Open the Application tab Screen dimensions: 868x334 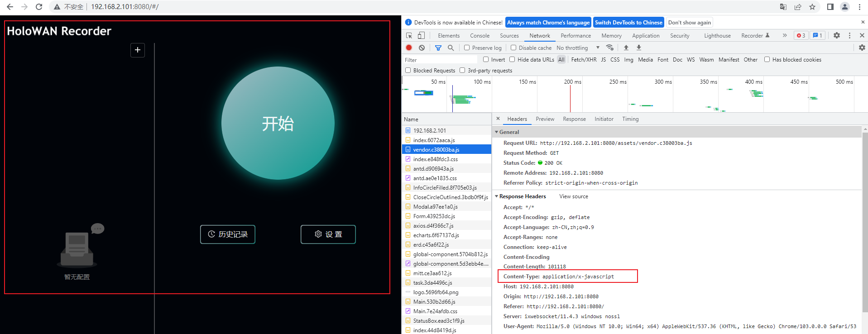[x=646, y=35]
